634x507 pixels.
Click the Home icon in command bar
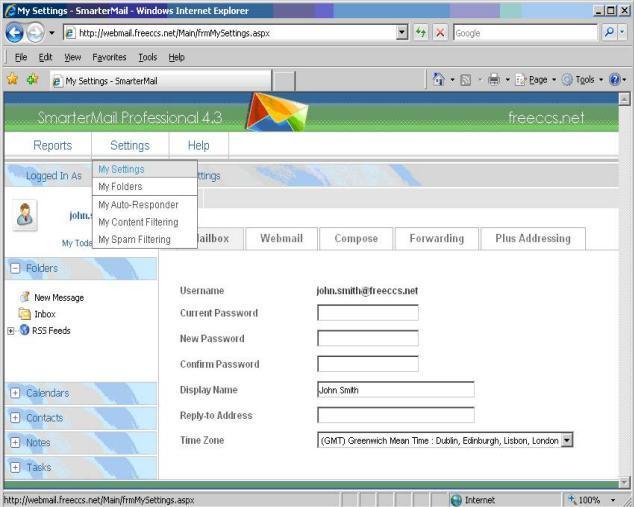[x=439, y=79]
